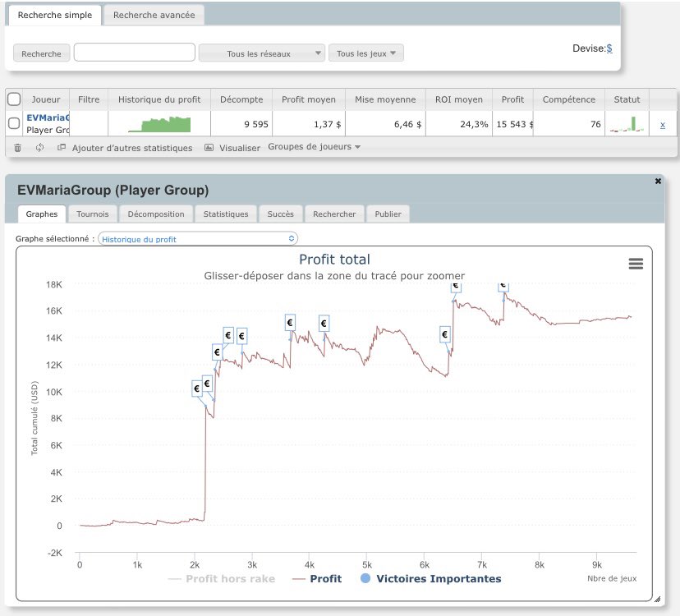Sort by Compétence column header
Screen dimensions: 680x616
click(569, 99)
